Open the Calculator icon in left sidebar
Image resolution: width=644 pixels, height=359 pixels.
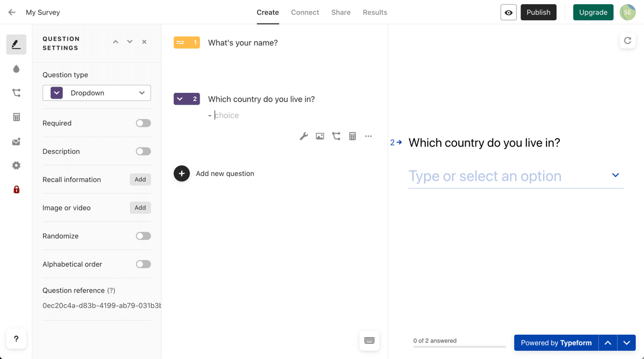(16, 117)
